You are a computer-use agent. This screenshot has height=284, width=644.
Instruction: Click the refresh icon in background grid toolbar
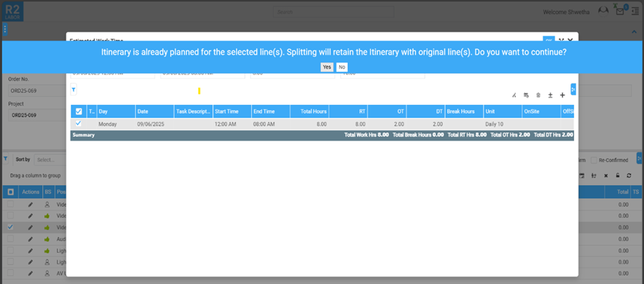(x=629, y=175)
